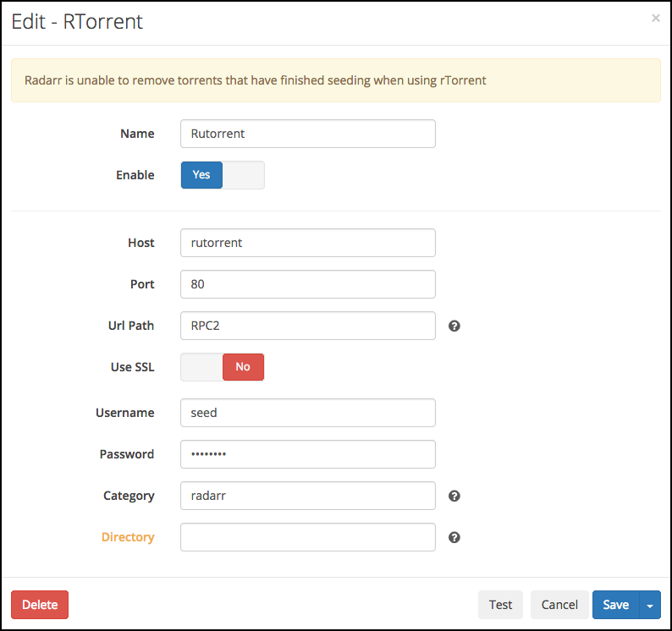Focus the Name field containing Rutorrent

308,134
